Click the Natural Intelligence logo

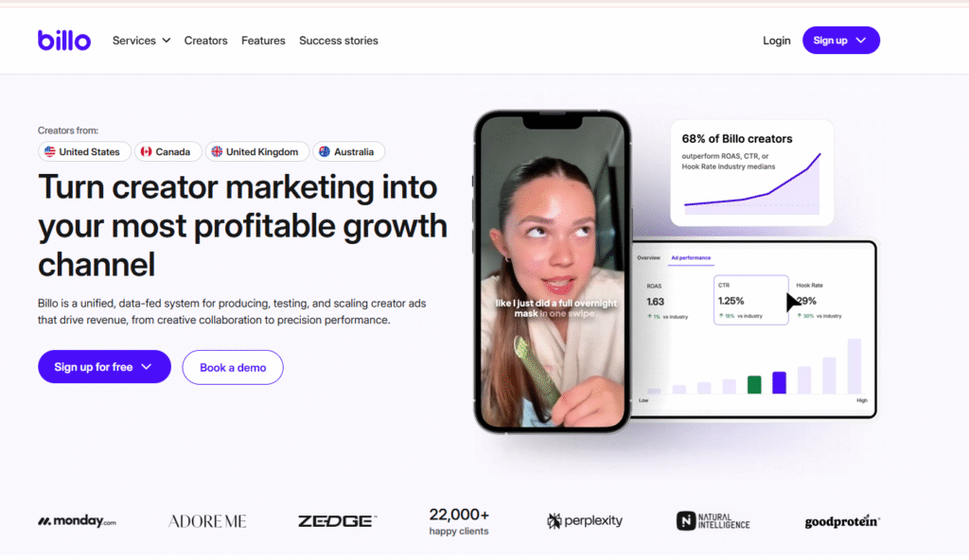tap(713, 520)
